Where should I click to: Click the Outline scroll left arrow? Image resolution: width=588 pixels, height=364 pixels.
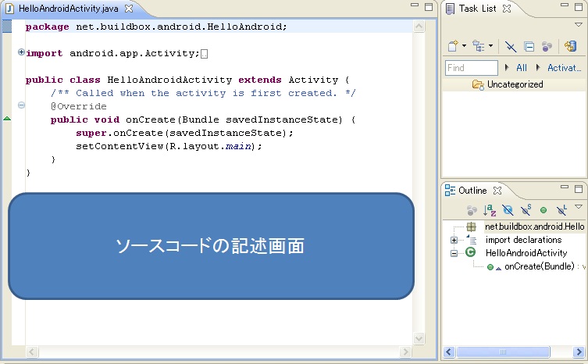pyautogui.click(x=449, y=352)
